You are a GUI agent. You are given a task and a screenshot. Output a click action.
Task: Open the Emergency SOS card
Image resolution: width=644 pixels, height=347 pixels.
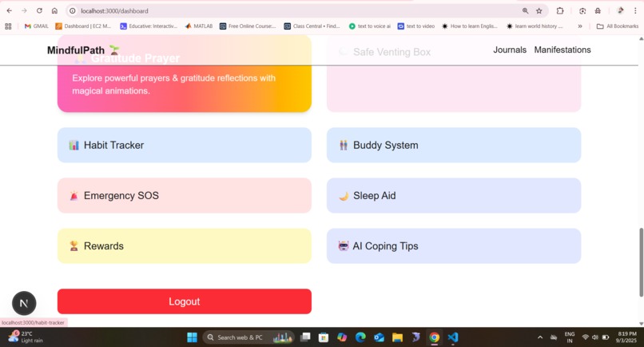point(185,195)
